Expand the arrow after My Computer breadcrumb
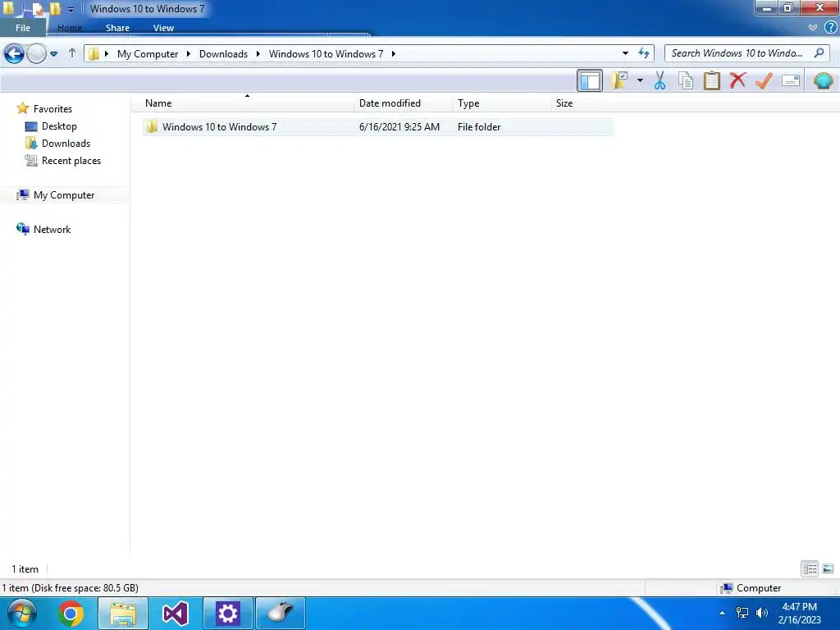The height and width of the screenshot is (630, 840). coord(189,53)
